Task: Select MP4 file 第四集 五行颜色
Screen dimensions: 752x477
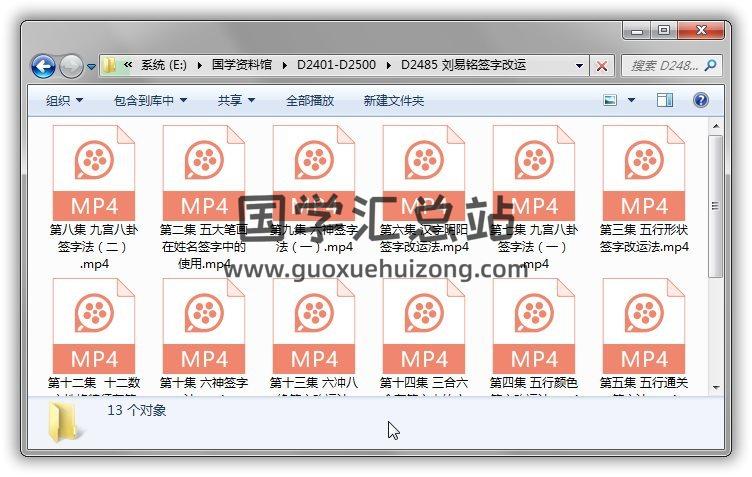Action: [x=534, y=336]
